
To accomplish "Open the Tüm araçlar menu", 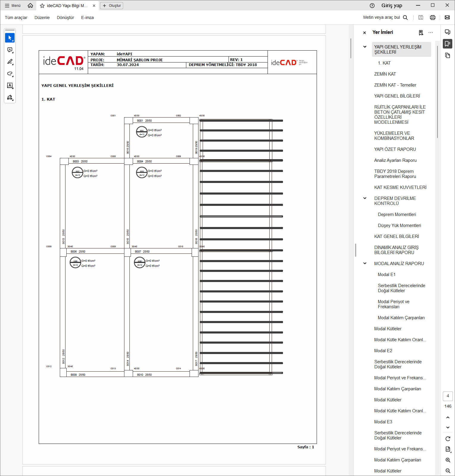I will tap(16, 18).
